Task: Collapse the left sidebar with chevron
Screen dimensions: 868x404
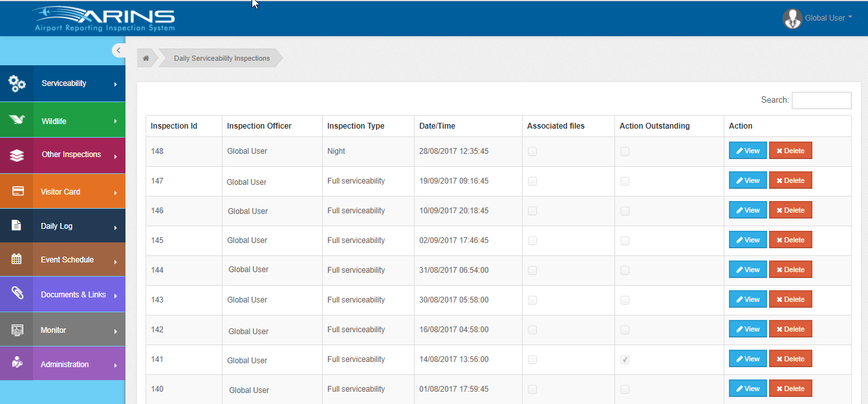Action: click(118, 50)
